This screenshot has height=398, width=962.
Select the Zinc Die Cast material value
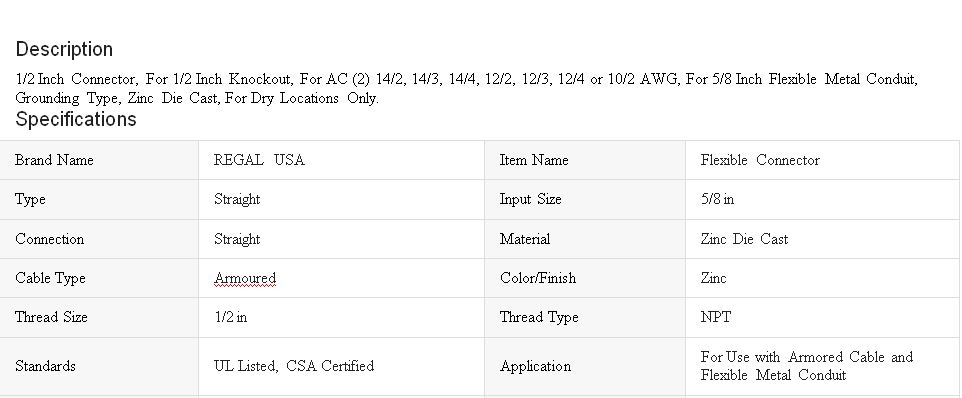click(x=744, y=239)
